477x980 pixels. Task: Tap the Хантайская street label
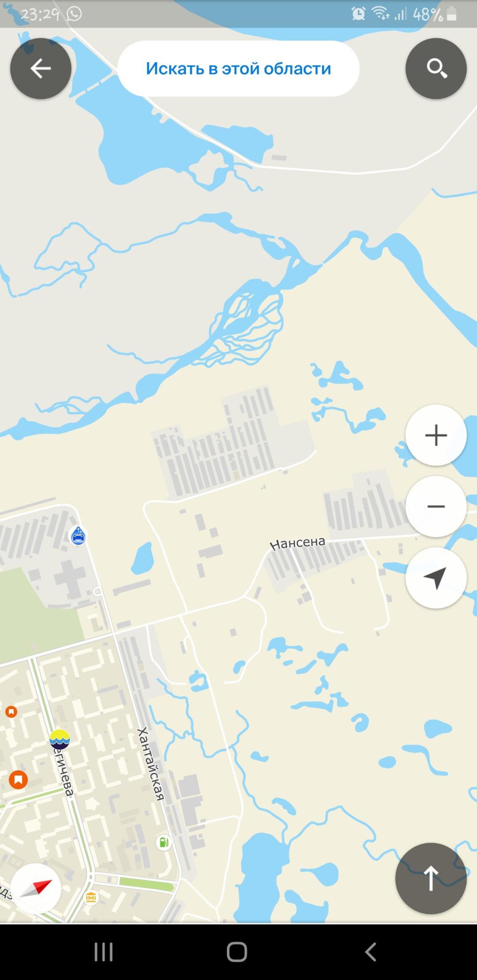[151, 764]
